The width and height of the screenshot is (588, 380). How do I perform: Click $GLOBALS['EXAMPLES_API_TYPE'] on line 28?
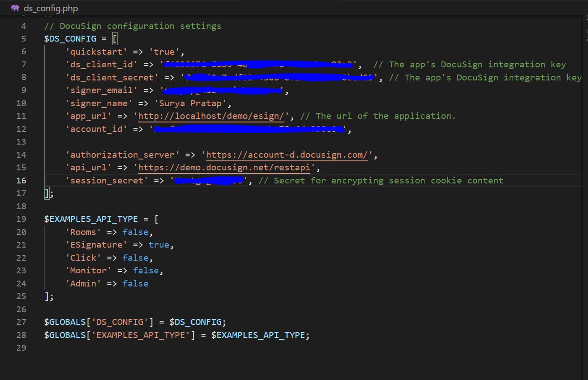click(x=120, y=335)
